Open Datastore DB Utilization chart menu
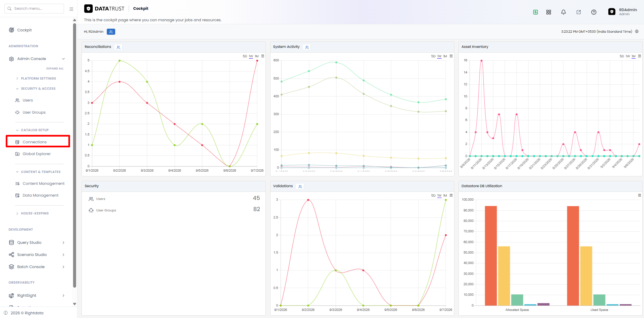The width and height of the screenshot is (644, 318). click(x=639, y=195)
